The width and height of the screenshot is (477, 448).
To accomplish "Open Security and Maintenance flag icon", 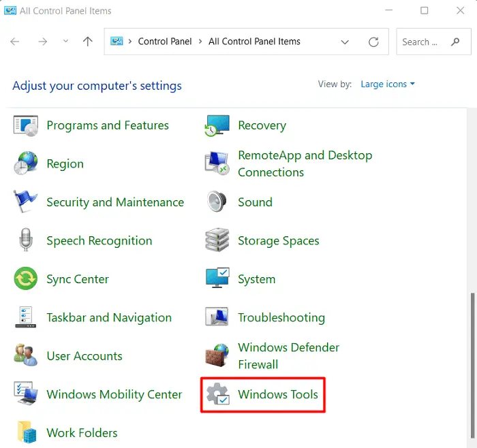I will pos(26,202).
